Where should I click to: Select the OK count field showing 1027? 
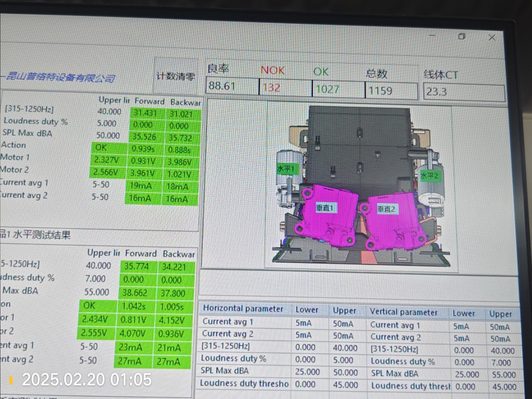(x=338, y=89)
